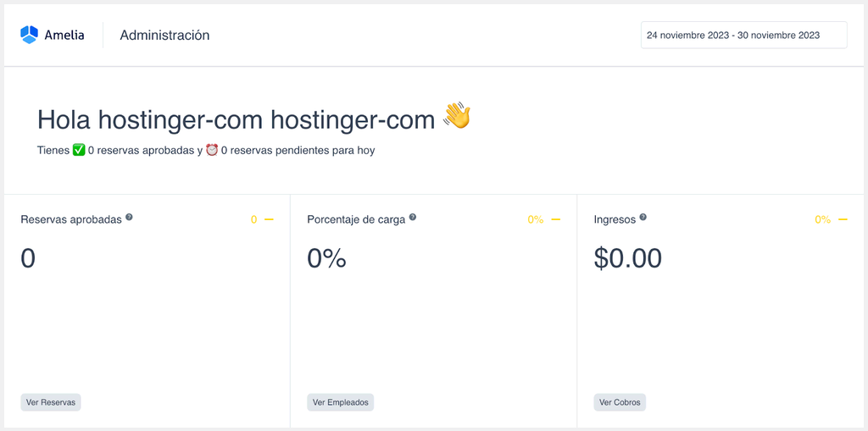Image resolution: width=868 pixels, height=431 pixels.
Task: Click help icon next to Porcentaje de carga
Action: point(413,218)
